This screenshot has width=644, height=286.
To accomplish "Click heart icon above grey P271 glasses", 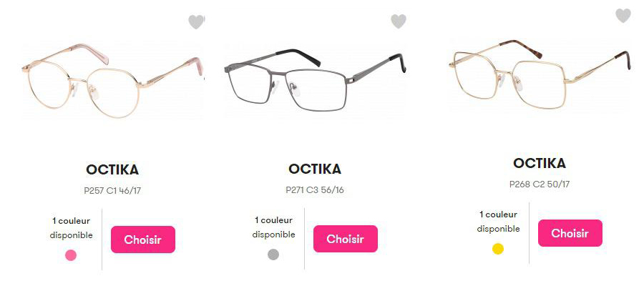I will 399,21.
